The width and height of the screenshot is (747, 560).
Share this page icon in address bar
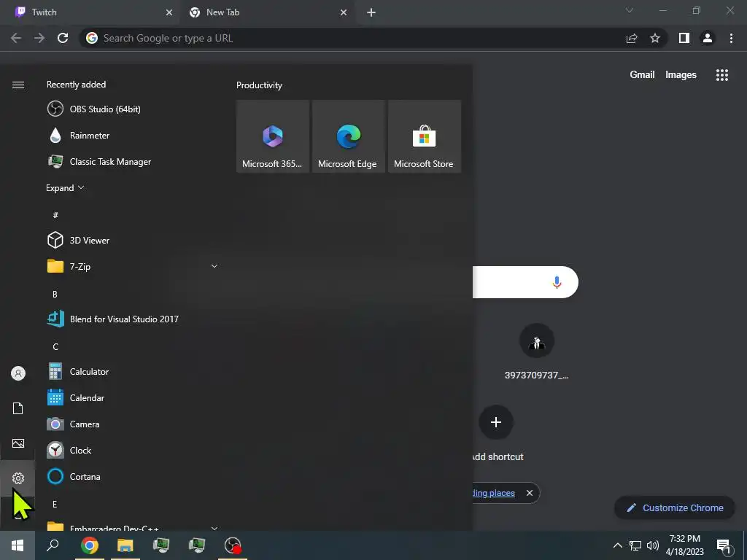coord(632,38)
